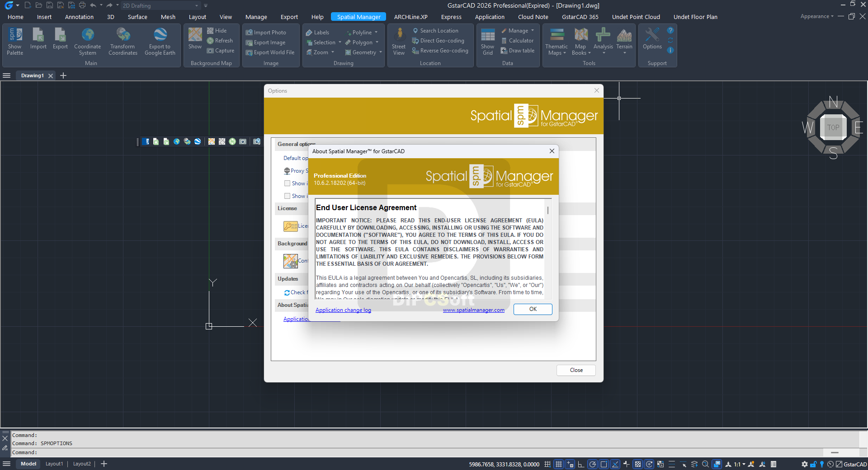Toggle grid display in the status bar
This screenshot has height=470, width=868.
(559, 464)
